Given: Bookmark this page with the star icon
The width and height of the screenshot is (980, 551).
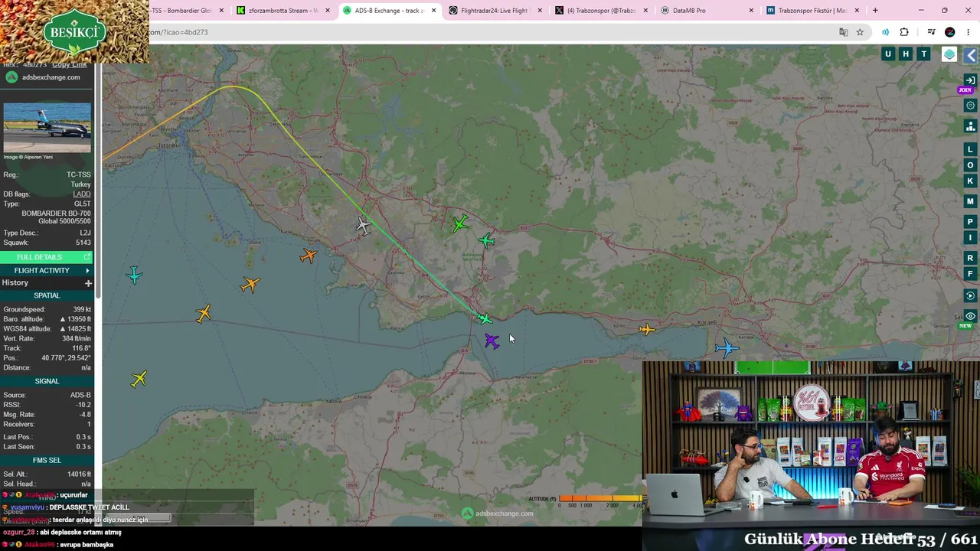Looking at the screenshot, I should click(860, 32).
